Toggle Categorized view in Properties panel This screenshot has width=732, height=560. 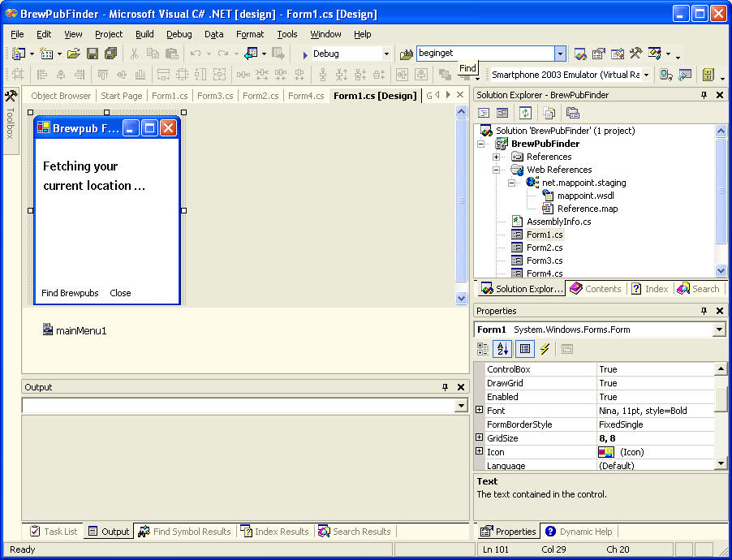[483, 349]
